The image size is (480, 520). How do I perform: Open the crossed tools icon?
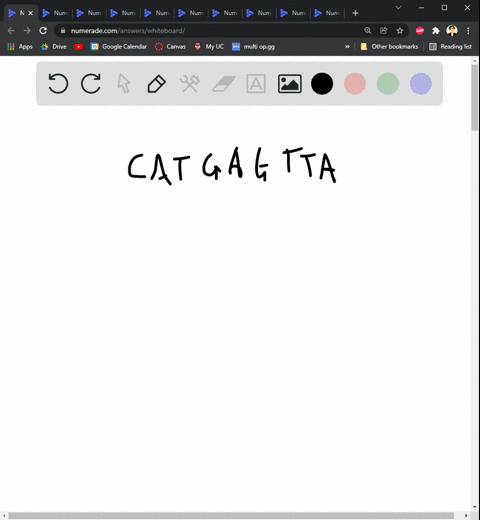tap(190, 83)
